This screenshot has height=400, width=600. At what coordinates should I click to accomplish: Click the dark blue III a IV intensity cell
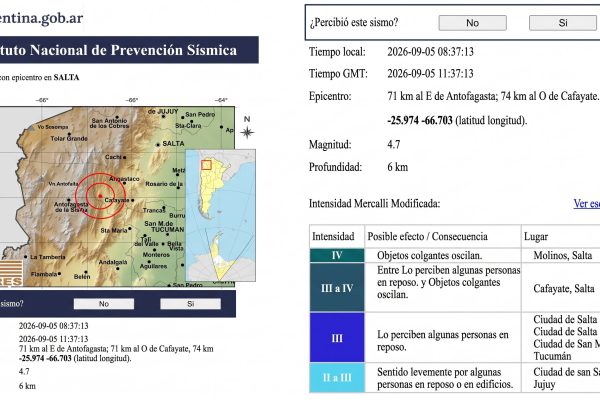337,288
